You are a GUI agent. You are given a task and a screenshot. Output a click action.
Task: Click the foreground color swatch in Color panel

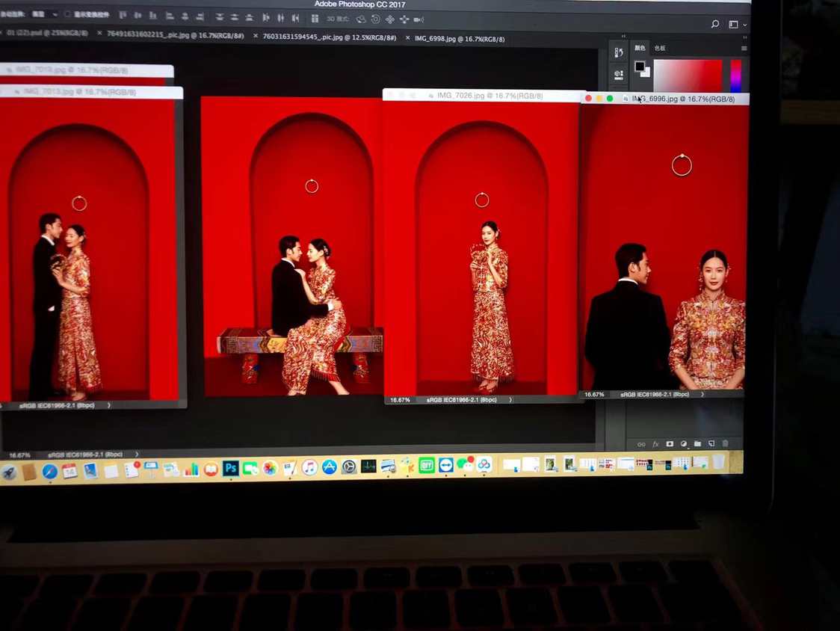[x=640, y=67]
